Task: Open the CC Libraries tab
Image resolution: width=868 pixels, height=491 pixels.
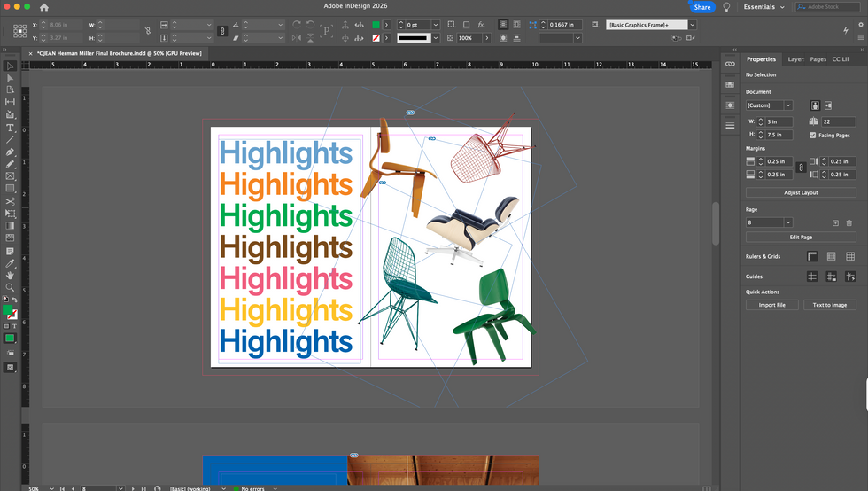Action: coord(840,59)
